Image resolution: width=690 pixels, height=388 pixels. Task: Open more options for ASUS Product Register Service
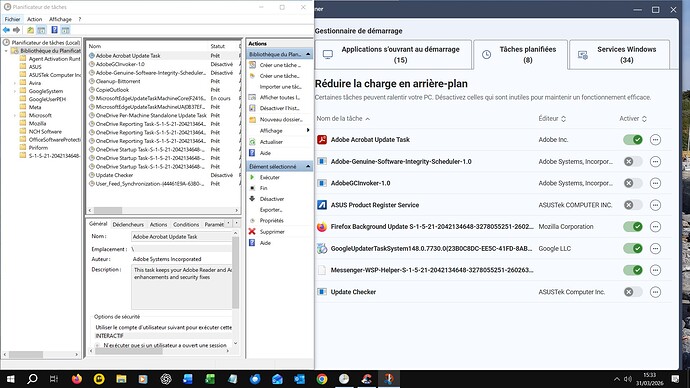point(655,205)
